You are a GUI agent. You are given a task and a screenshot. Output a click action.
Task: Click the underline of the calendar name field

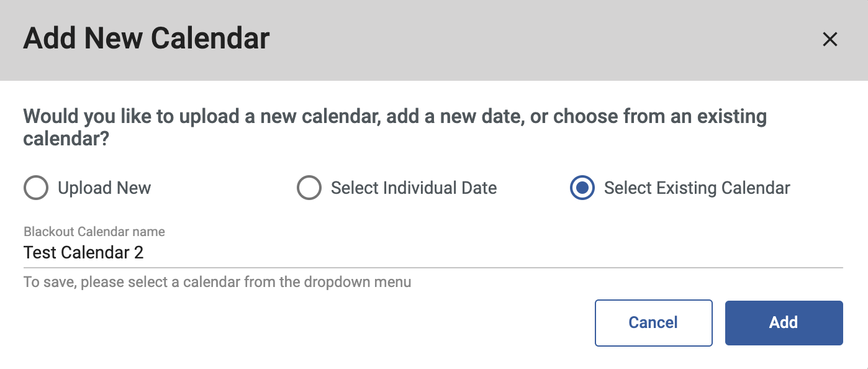[x=433, y=268]
